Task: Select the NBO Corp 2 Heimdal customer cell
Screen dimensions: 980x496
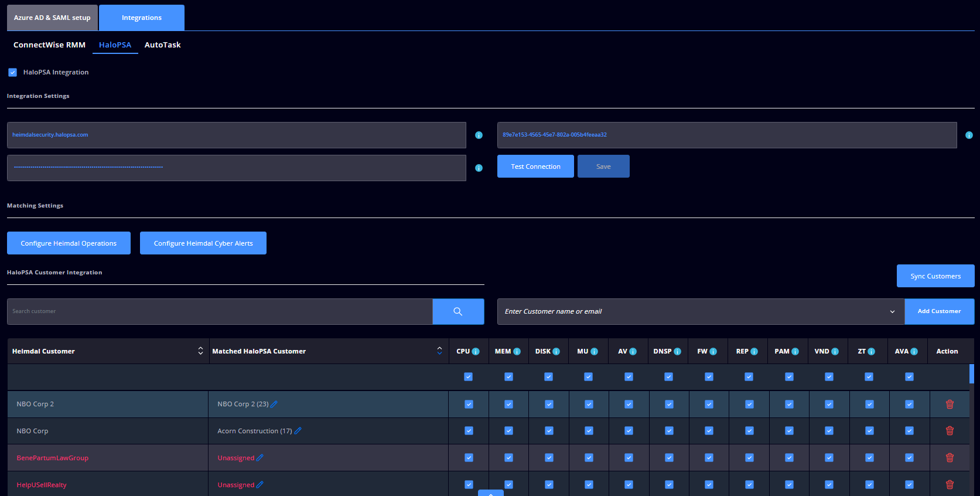Action: click(x=108, y=405)
